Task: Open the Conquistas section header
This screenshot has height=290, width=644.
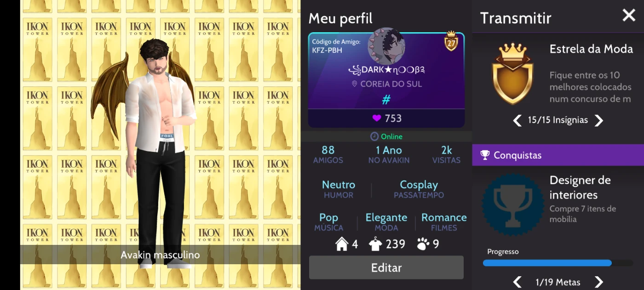Action: [x=558, y=155]
